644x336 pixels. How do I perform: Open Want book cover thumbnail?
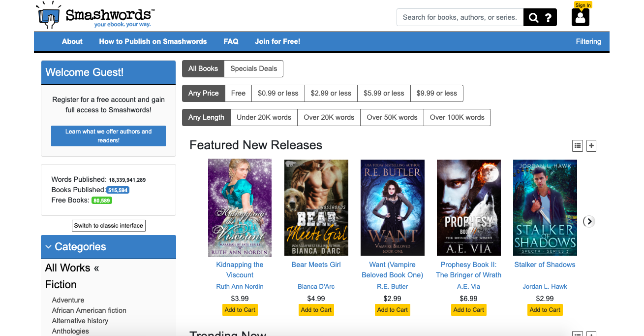(393, 207)
